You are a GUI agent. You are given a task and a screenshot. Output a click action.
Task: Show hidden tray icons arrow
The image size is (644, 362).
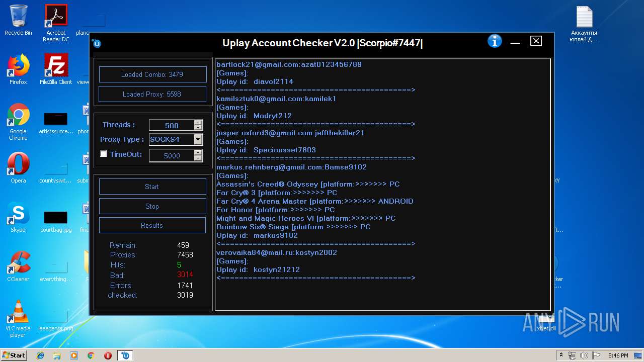pos(561,355)
